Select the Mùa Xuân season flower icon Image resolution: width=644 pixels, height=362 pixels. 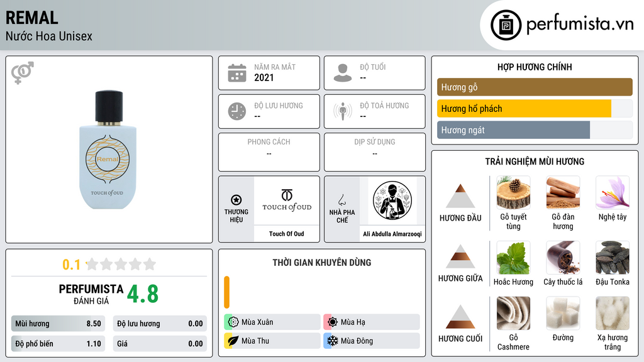(233, 322)
